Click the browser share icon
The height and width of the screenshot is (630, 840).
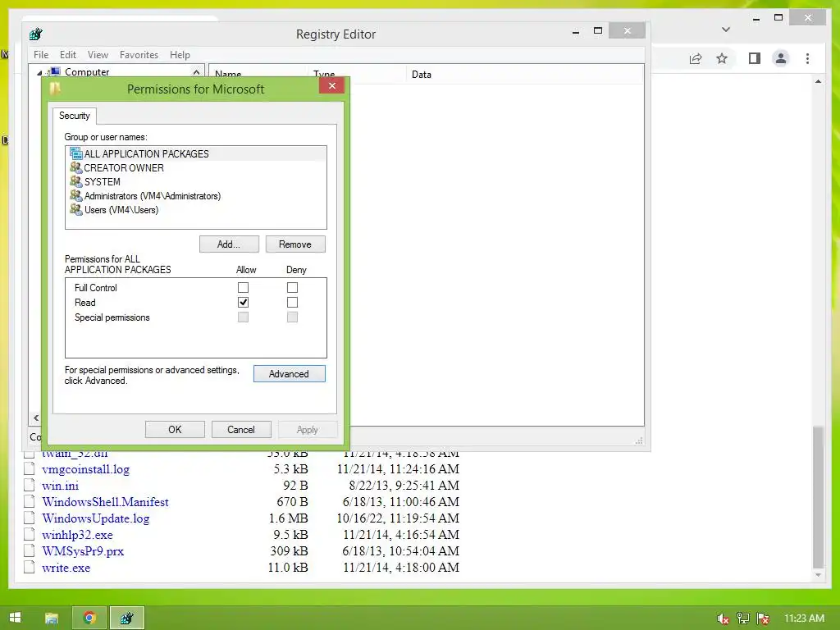[696, 58]
